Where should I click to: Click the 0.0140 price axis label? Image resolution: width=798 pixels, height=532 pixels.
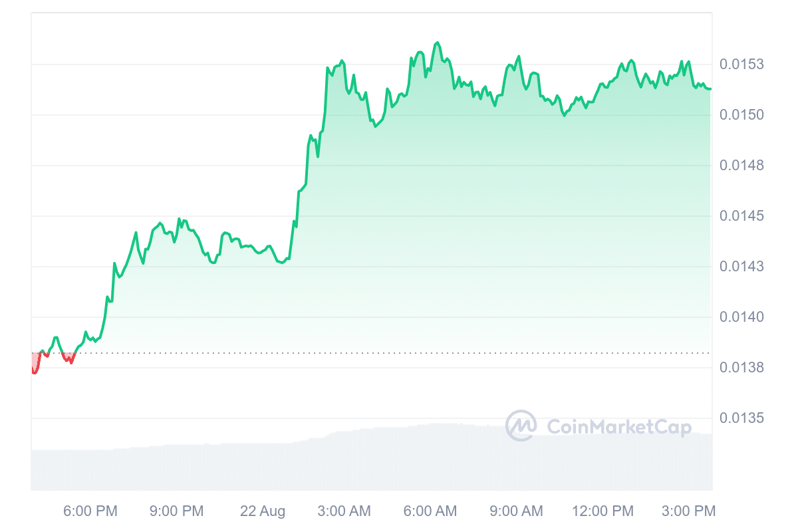[x=742, y=317]
